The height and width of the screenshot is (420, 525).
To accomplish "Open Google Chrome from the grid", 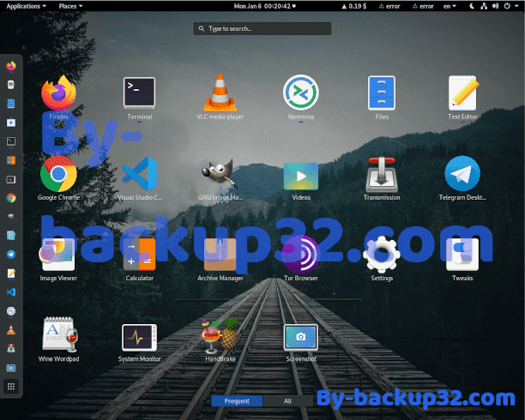I will tap(58, 174).
